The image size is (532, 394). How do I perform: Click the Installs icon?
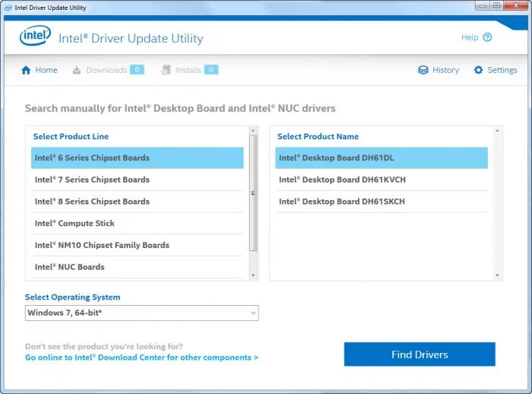(x=166, y=70)
